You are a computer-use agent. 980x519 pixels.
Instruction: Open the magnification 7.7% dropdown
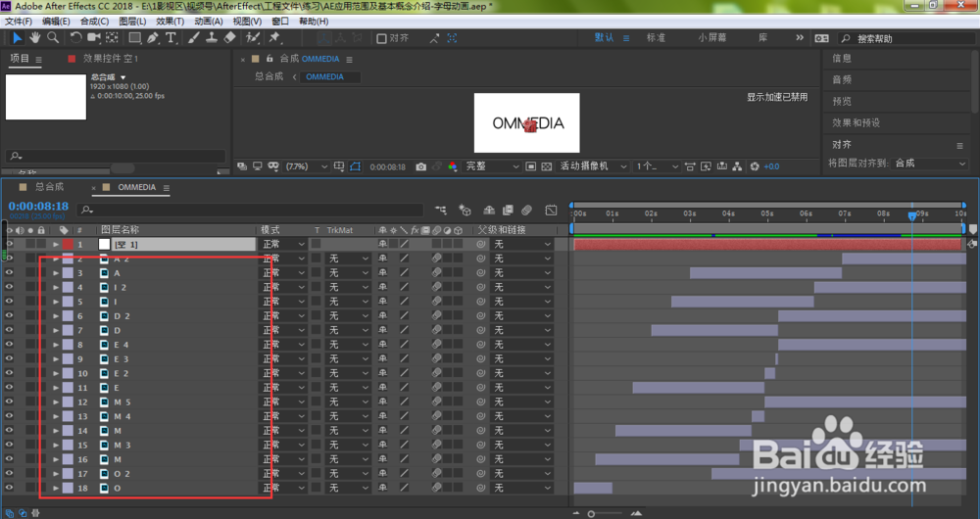pyautogui.click(x=306, y=166)
